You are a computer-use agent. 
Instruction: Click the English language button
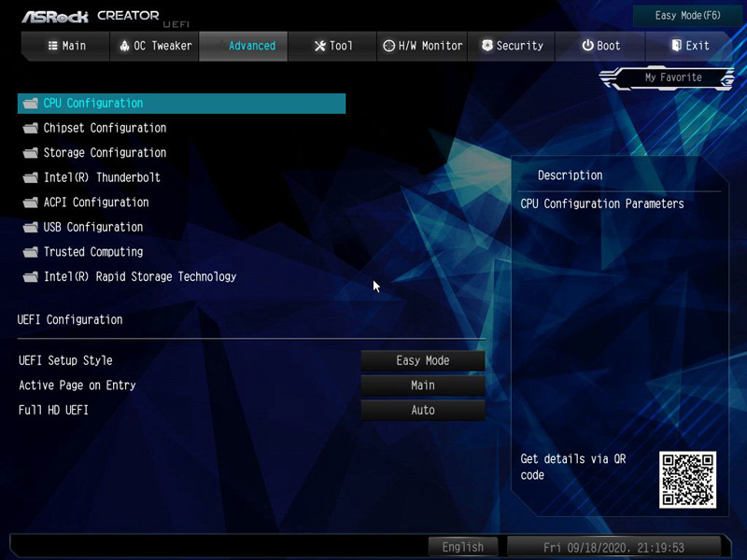462,547
